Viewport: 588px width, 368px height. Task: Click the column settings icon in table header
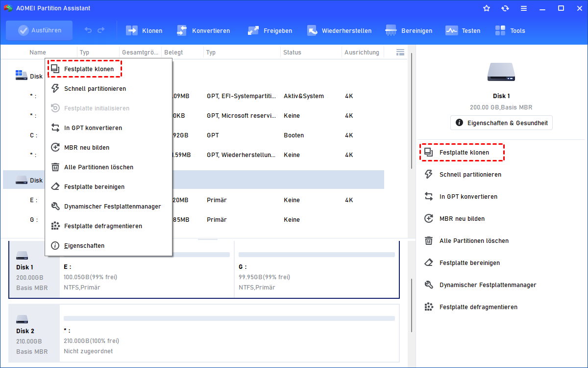[x=400, y=52]
